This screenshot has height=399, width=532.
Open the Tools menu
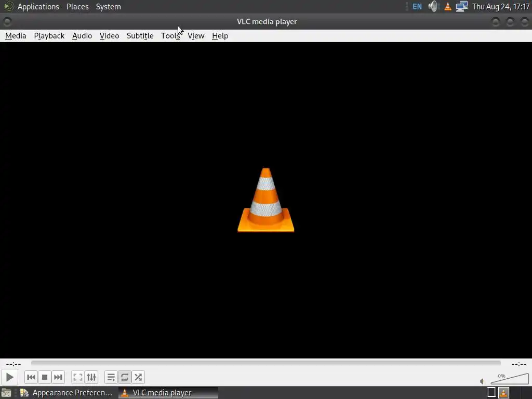[x=170, y=36]
